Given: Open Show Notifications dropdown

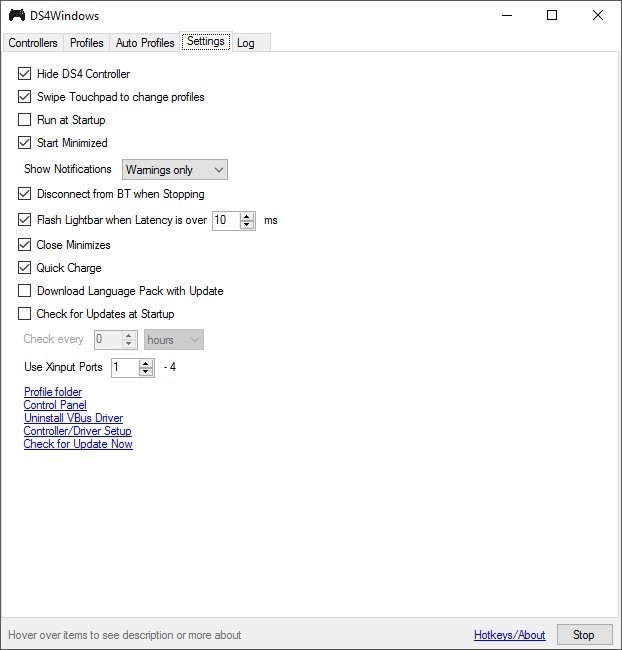Looking at the screenshot, I should pos(175,170).
